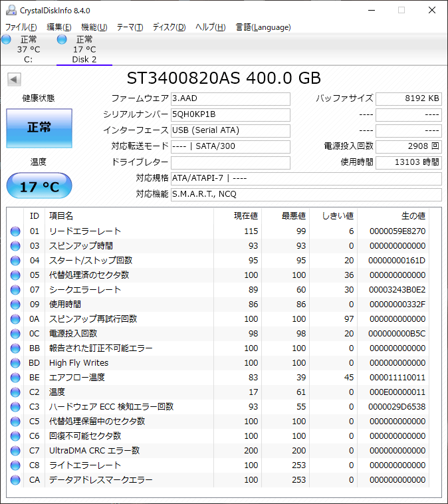Select the High Fly Writes attribute name
The width and height of the screenshot is (448, 504).
pyautogui.click(x=78, y=363)
